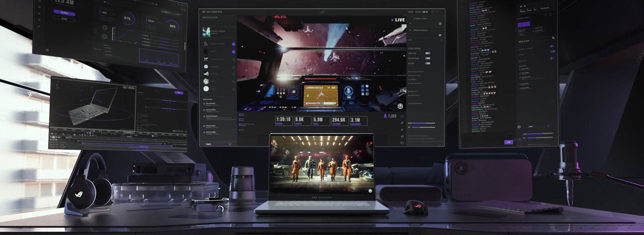644x235 pixels.
Task: Toggle the first purple switch in chat side panel
Action: pyautogui.click(x=552, y=46)
